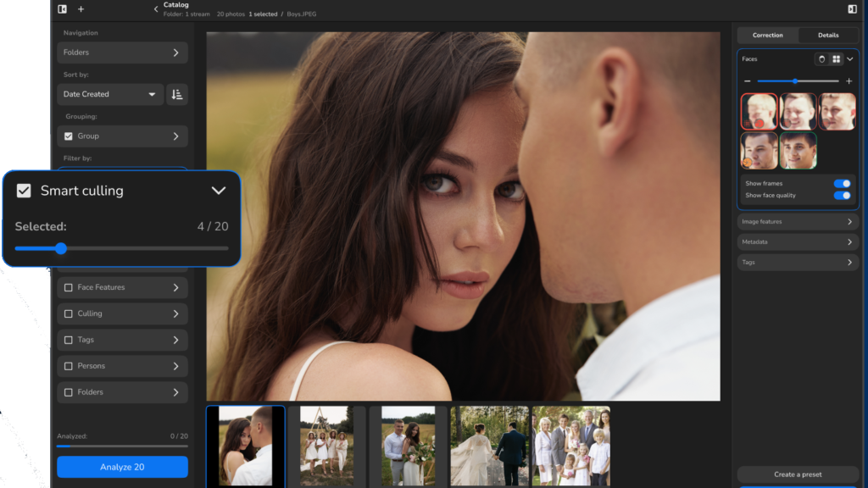Adjust the Selected slider in Smart culling
868x488 pixels.
click(59, 249)
